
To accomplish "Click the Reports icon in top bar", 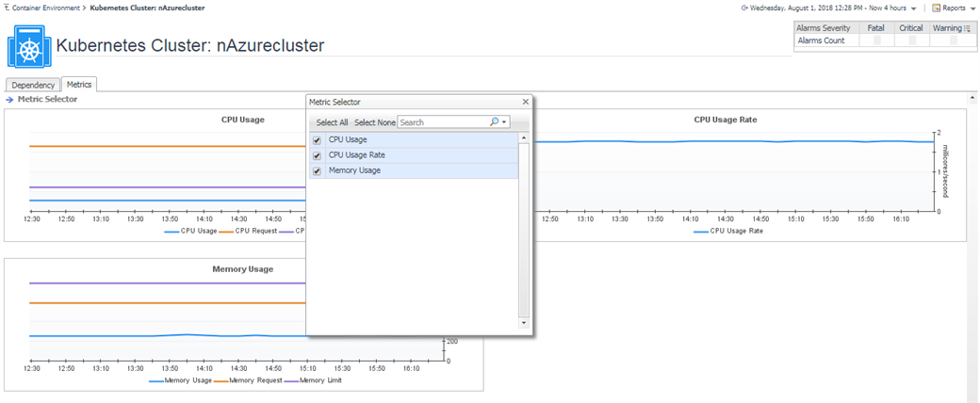I will click(x=937, y=8).
